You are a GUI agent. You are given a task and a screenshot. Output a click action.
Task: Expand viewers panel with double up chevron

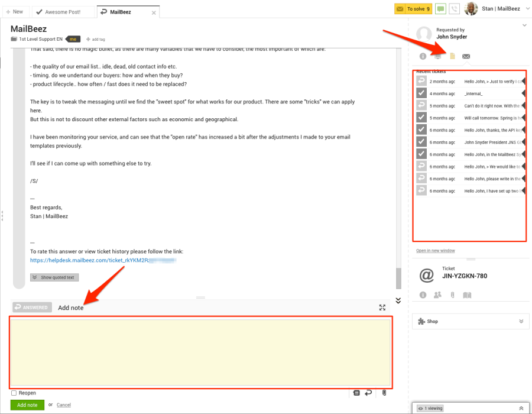pos(521,409)
